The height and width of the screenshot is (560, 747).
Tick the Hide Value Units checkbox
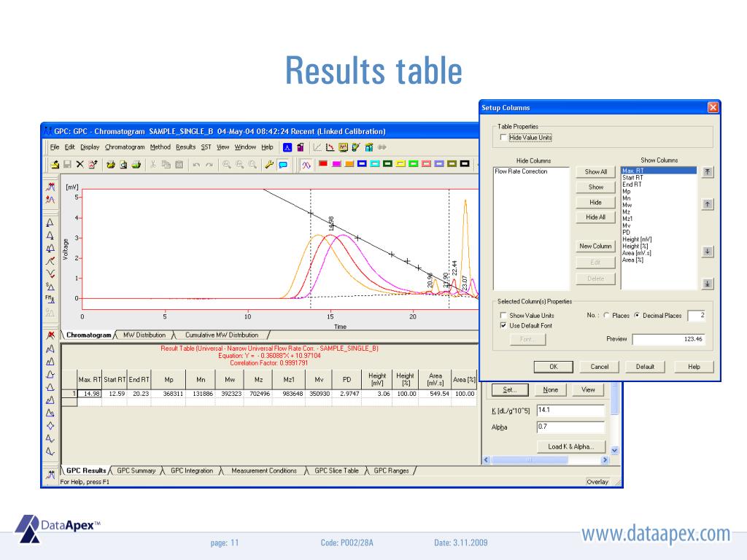503,138
